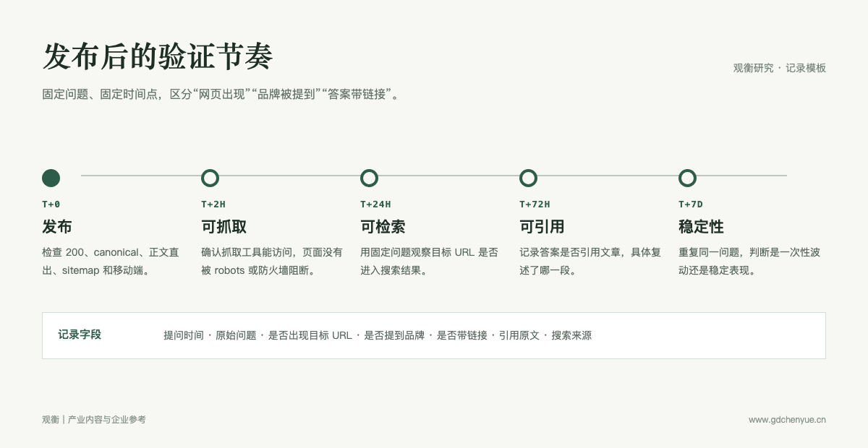868x448 pixels.
Task: Click the T+0 time label
Action: click(x=51, y=204)
